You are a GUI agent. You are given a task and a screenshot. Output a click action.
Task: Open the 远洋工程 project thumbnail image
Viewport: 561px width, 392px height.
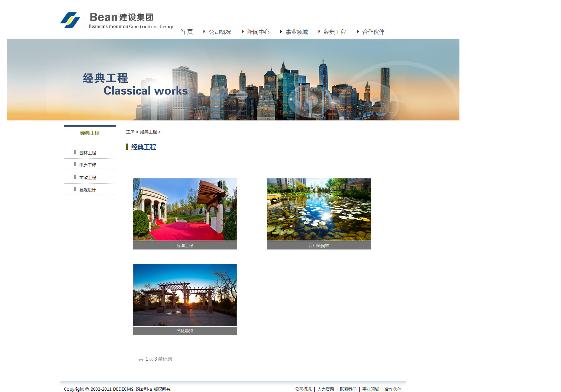click(x=185, y=209)
